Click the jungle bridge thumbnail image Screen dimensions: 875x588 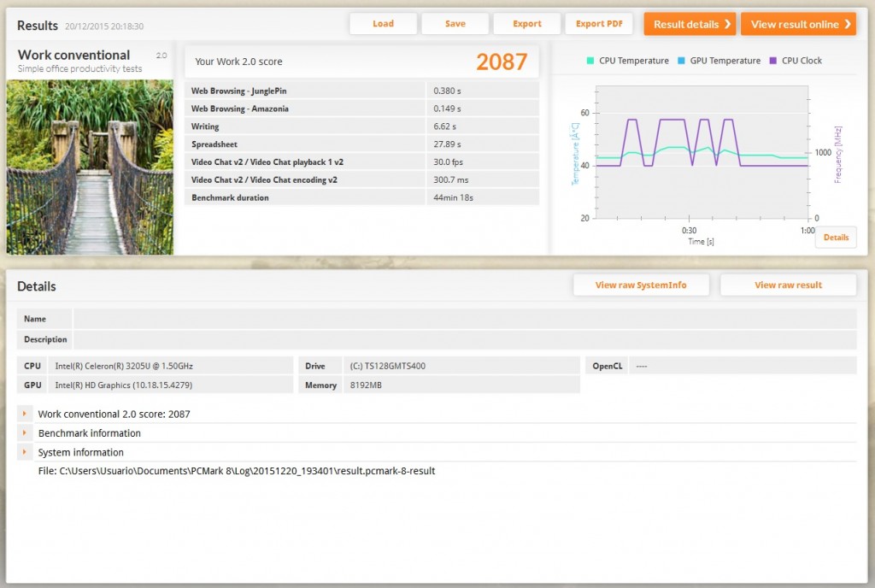(x=90, y=168)
